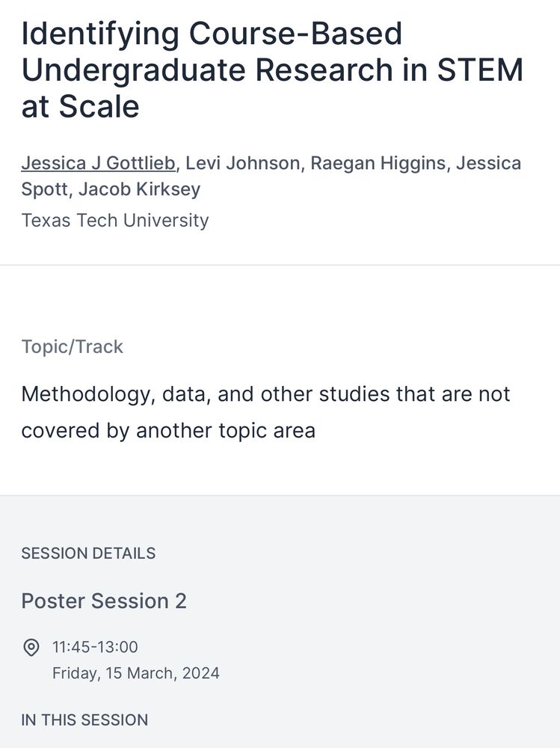Click the gray session details panel

coord(280,622)
